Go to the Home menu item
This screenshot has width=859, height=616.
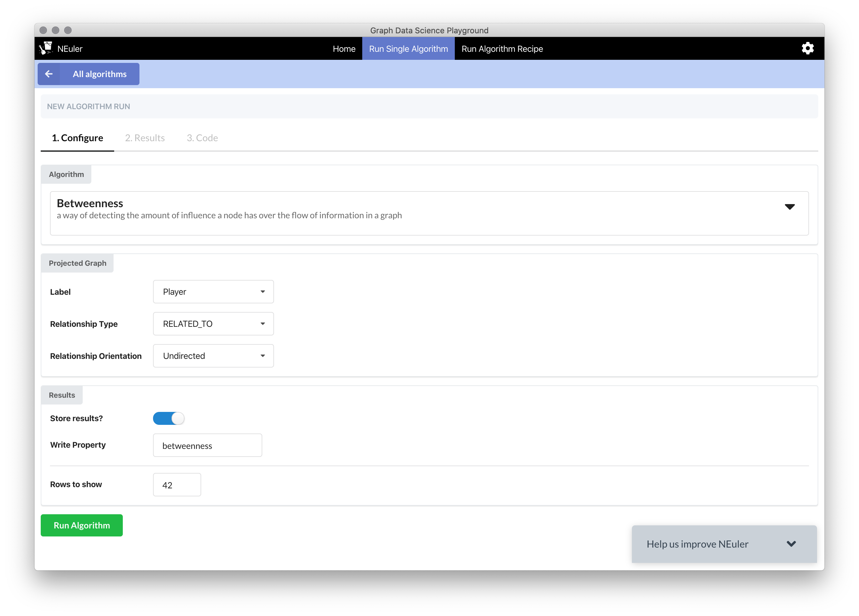[344, 48]
